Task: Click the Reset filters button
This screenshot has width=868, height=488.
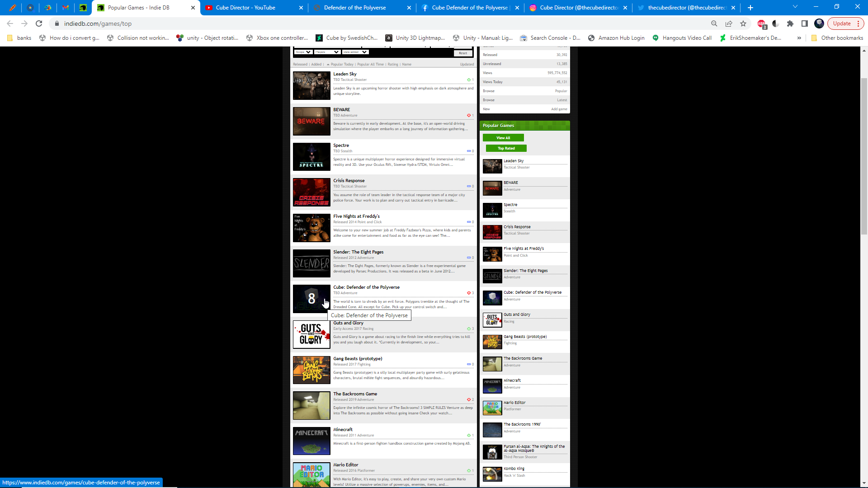Action: [x=463, y=53]
